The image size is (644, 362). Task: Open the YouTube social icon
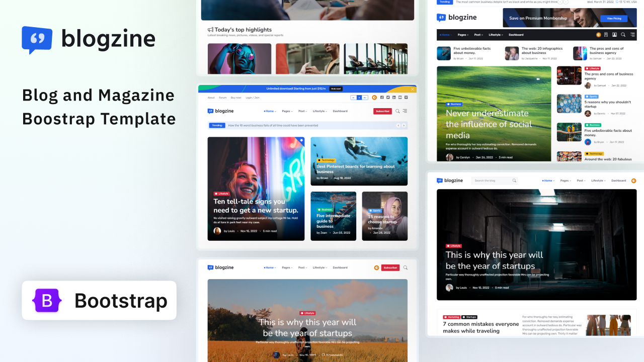(400, 98)
